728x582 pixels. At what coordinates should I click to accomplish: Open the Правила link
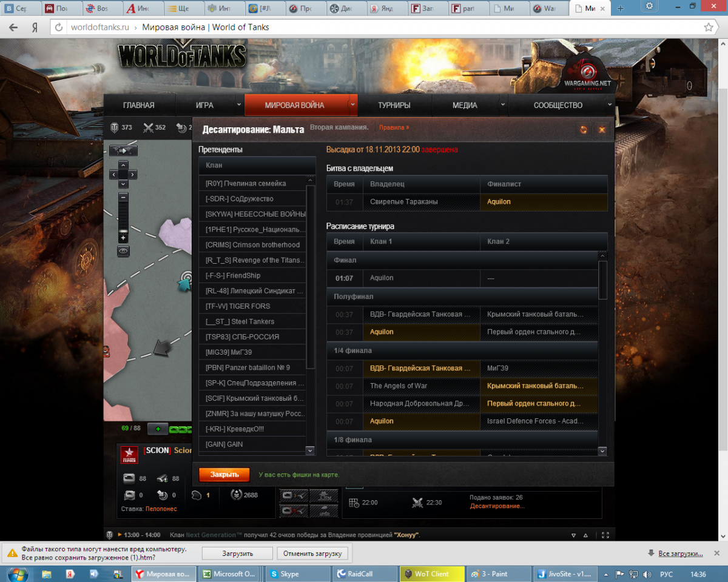click(394, 127)
